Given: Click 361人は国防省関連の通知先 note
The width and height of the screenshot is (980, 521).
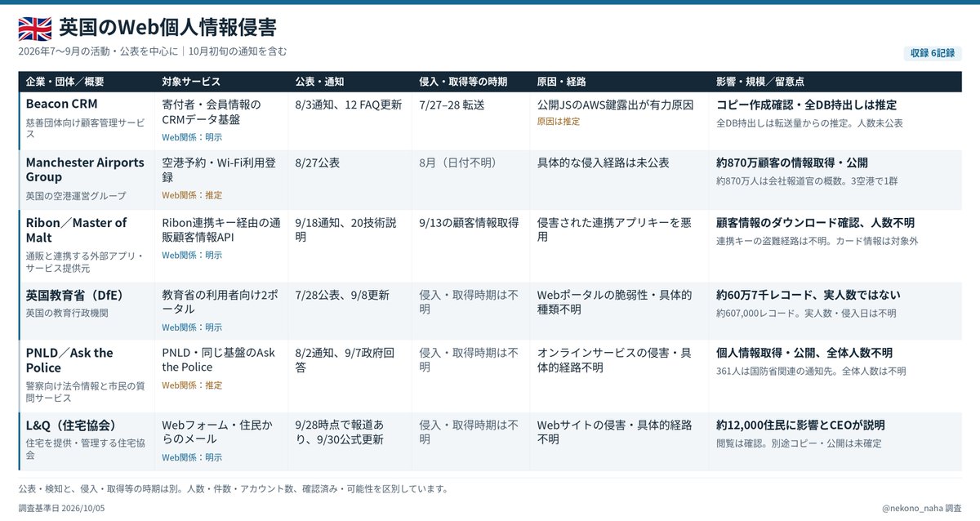Looking at the screenshot, I should [811, 371].
